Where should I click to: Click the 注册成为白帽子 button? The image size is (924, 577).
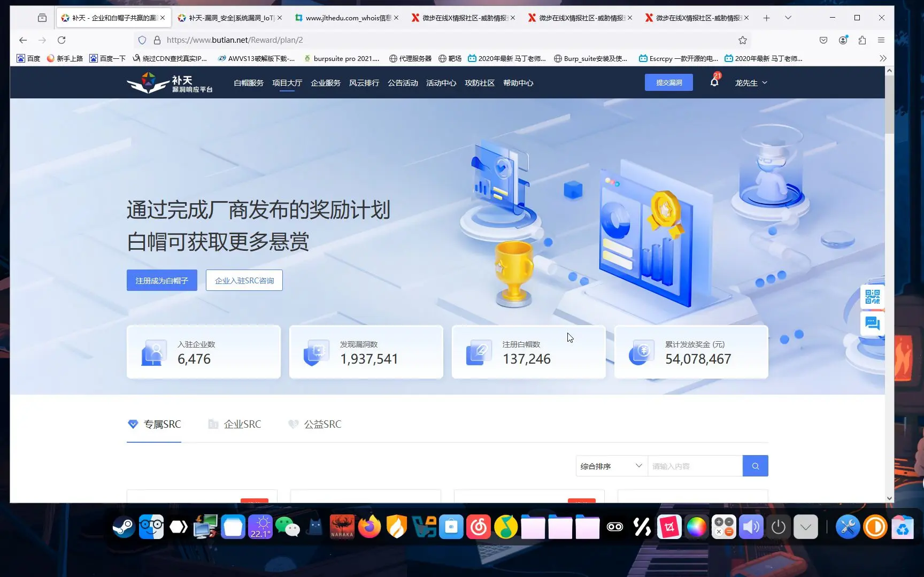[x=161, y=280]
